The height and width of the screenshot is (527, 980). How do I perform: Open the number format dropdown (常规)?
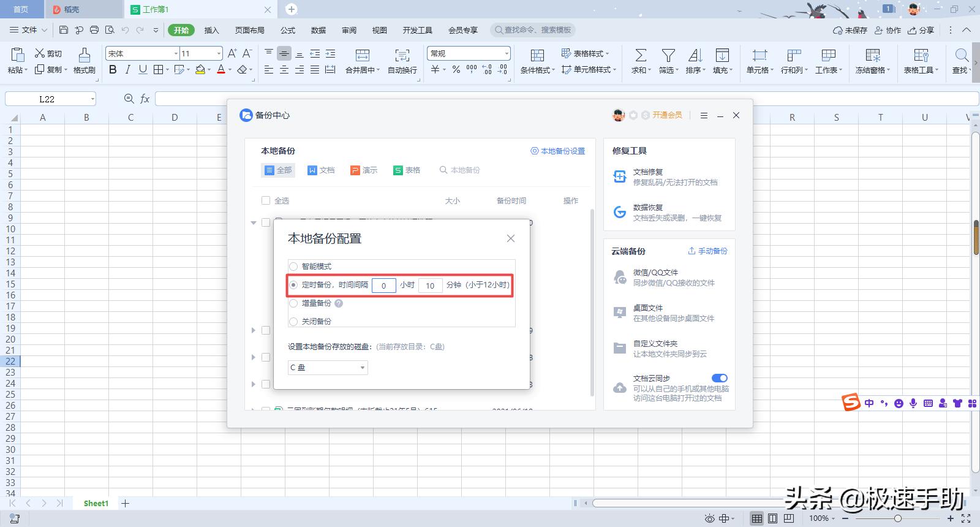point(507,53)
